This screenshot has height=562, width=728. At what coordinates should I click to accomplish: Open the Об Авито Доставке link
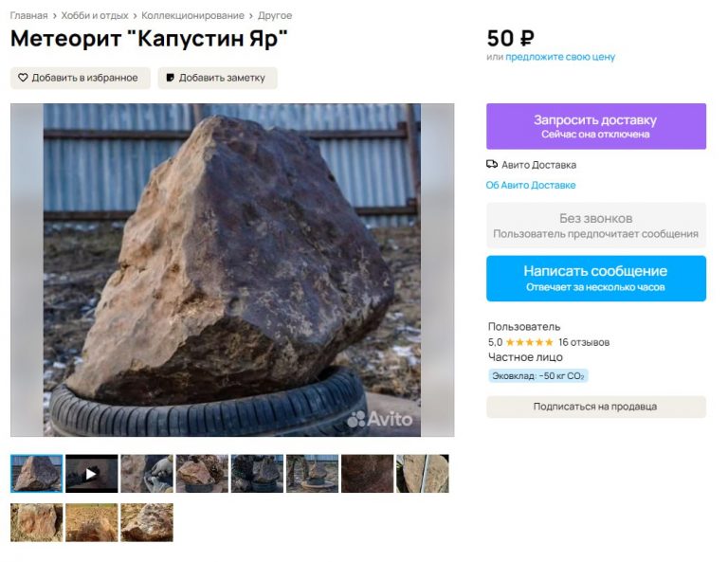531,185
